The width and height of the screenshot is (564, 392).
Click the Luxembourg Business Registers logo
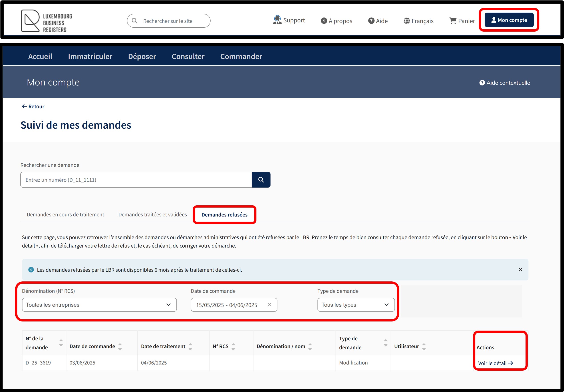(x=46, y=21)
